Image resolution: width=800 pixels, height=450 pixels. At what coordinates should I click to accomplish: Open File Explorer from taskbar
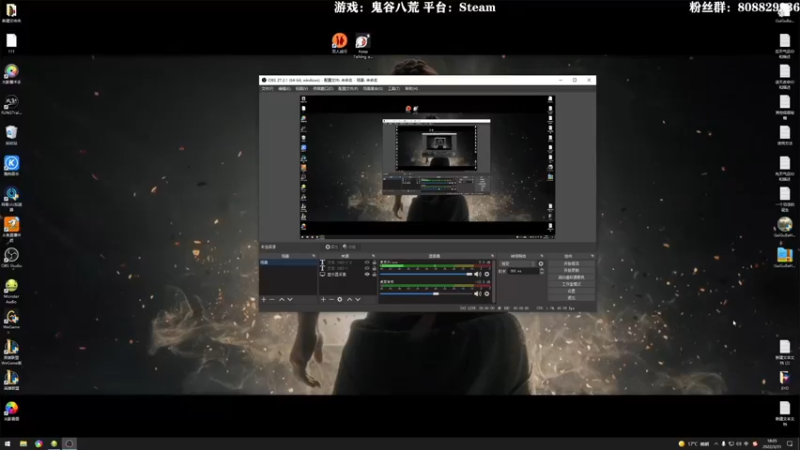[23, 443]
